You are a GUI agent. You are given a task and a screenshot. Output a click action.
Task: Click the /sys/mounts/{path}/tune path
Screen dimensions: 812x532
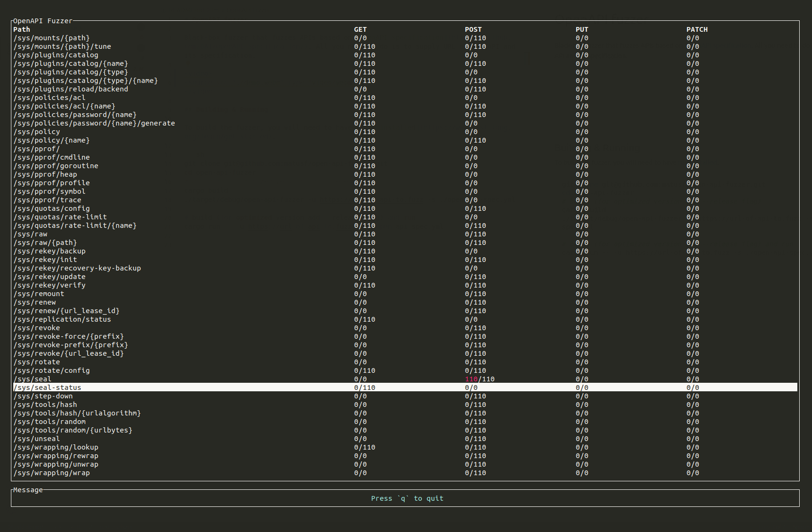click(x=62, y=46)
